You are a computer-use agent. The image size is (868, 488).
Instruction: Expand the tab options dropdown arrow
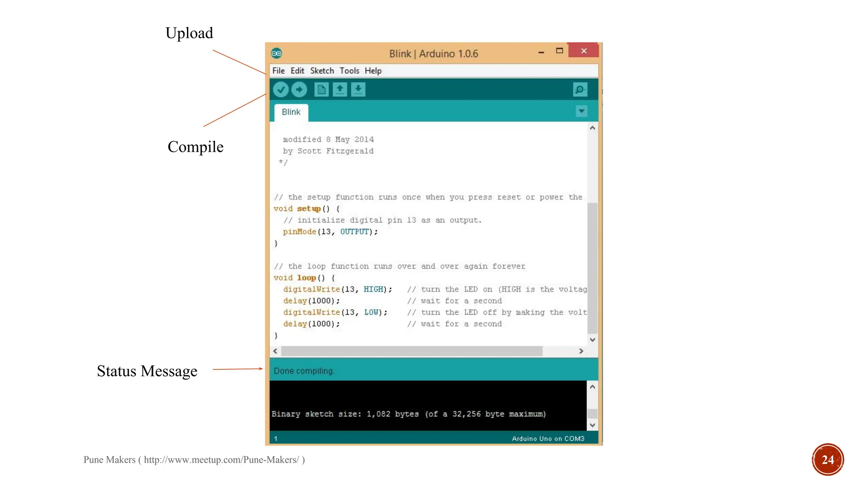click(581, 111)
